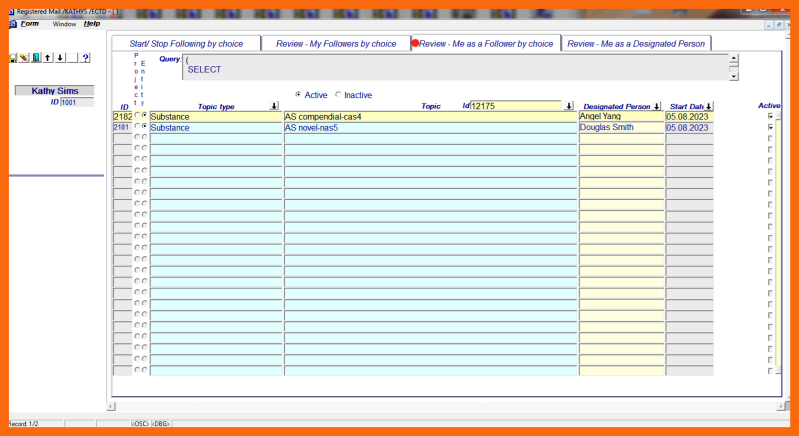Screen dimensions: 799x436
Task: Select the Active radio button filter
Action: (298, 95)
